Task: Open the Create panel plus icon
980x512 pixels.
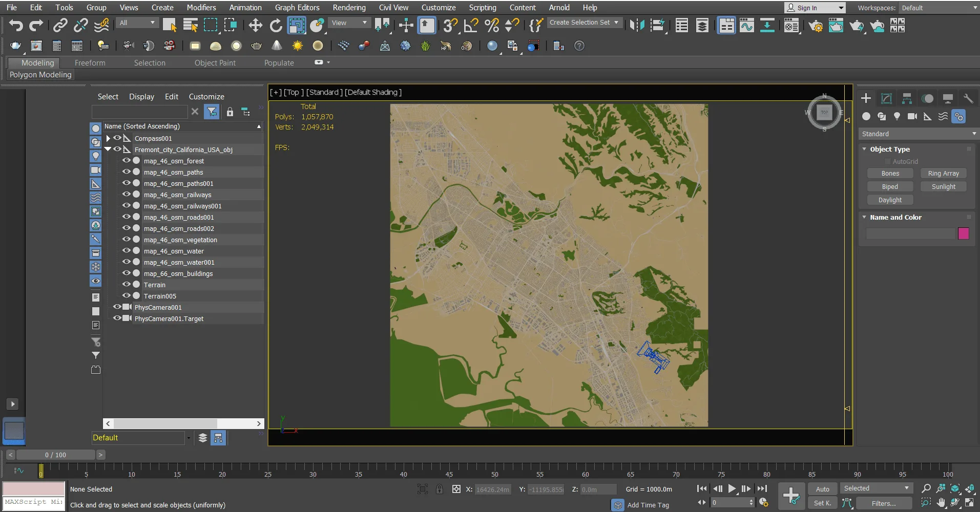Action: point(866,98)
